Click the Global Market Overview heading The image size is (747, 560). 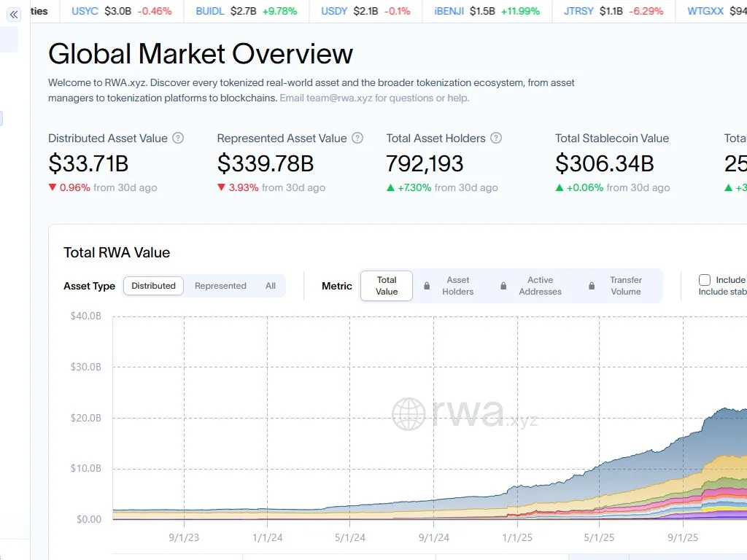pos(201,53)
